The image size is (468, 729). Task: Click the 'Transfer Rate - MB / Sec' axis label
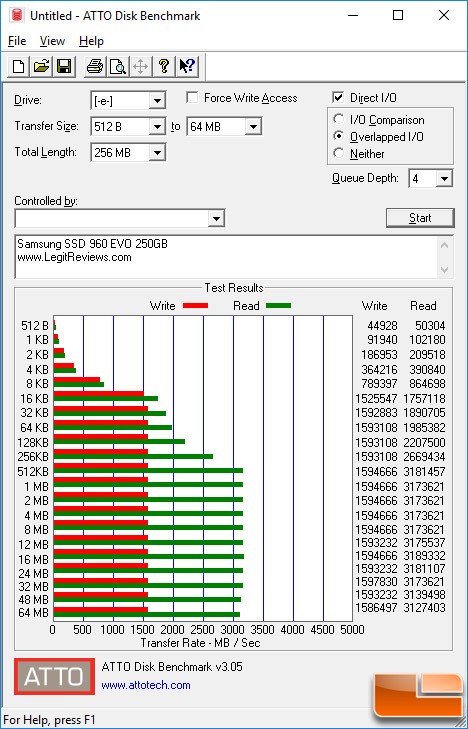(200, 643)
